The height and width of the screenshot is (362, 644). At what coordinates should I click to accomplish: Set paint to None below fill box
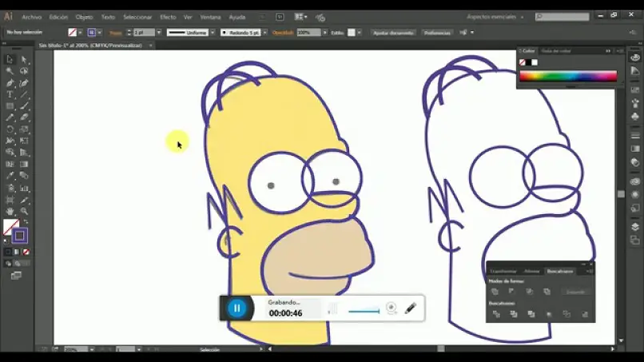point(26,252)
